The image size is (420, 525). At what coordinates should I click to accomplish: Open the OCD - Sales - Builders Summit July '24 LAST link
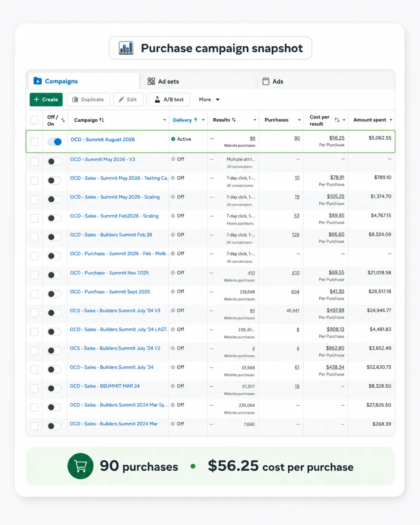pyautogui.click(x=119, y=330)
